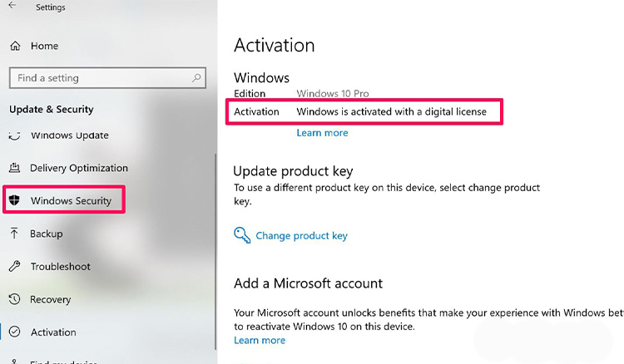Image resolution: width=624 pixels, height=364 pixels.
Task: Click Learn more under Microsoft account
Action: pos(260,340)
